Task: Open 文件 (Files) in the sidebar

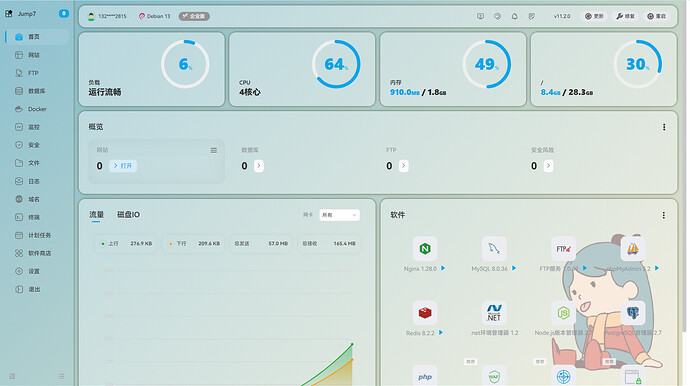Action: 37,163
